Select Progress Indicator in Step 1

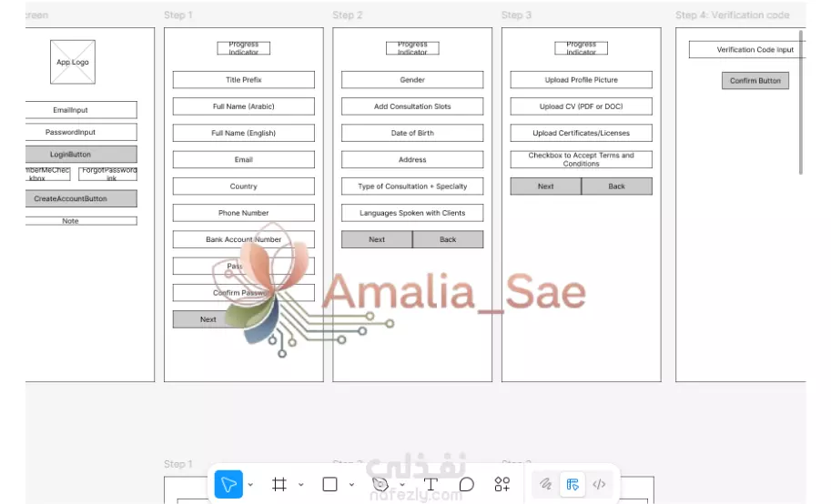[243, 48]
